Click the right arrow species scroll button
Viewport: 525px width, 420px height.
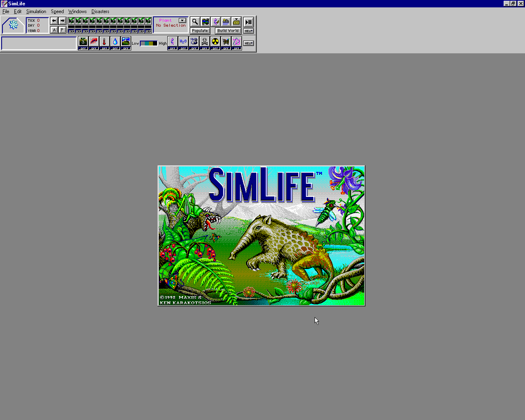click(62, 21)
